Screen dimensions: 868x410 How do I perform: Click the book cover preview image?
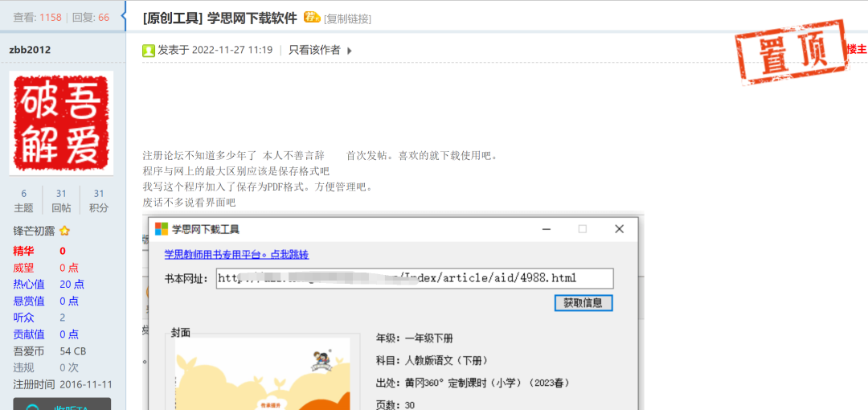tap(262, 374)
